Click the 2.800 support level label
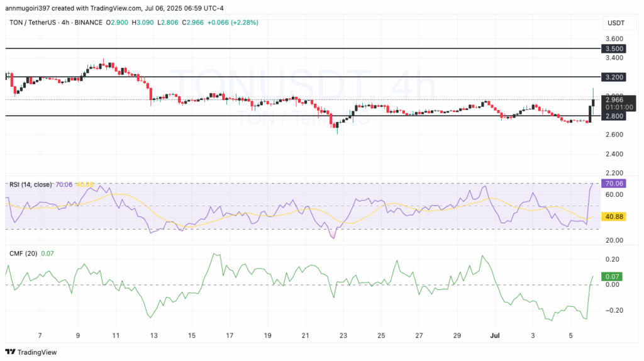 [x=614, y=116]
